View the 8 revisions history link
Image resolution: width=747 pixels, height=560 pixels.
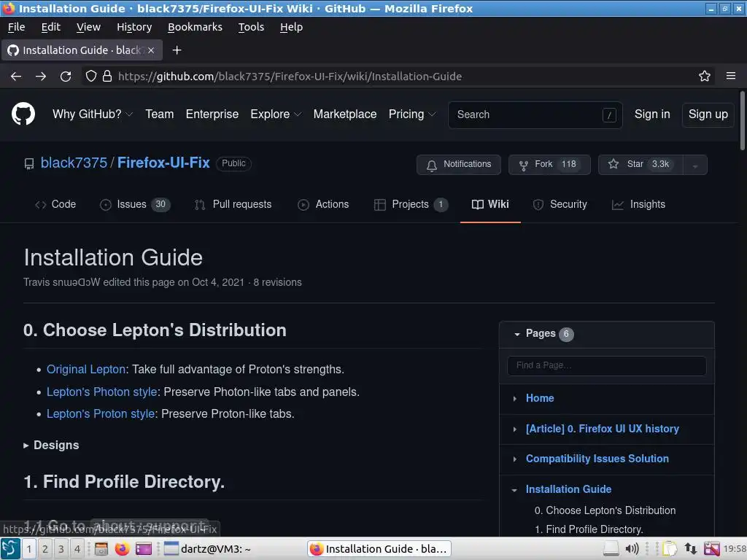[x=277, y=282]
